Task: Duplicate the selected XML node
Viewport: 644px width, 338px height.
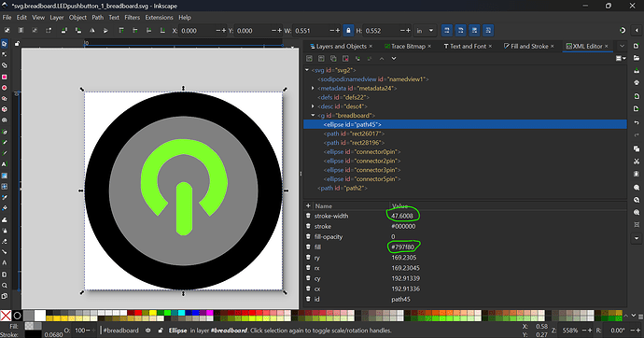Action: click(333, 58)
